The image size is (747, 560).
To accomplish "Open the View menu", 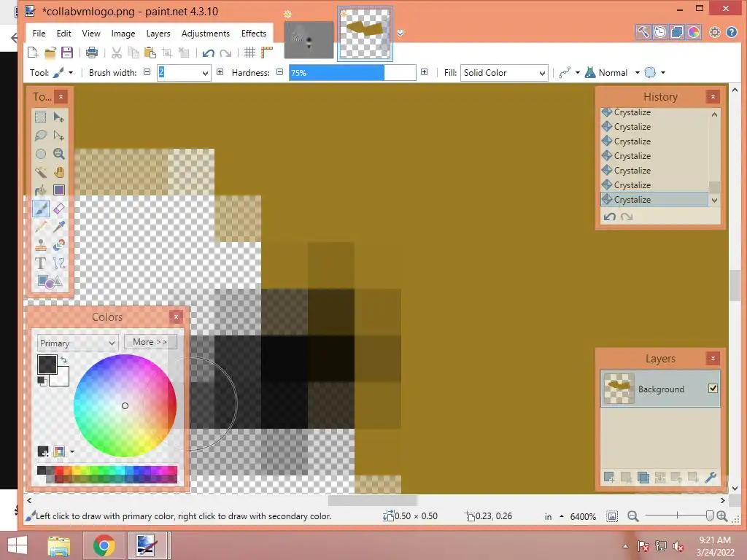I will [91, 34].
